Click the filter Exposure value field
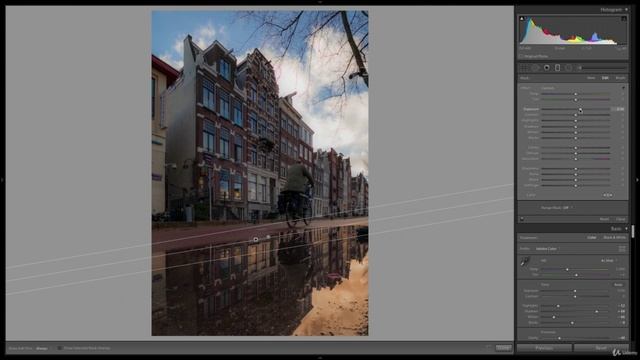Viewport: 640px width, 360px height. 618,109
